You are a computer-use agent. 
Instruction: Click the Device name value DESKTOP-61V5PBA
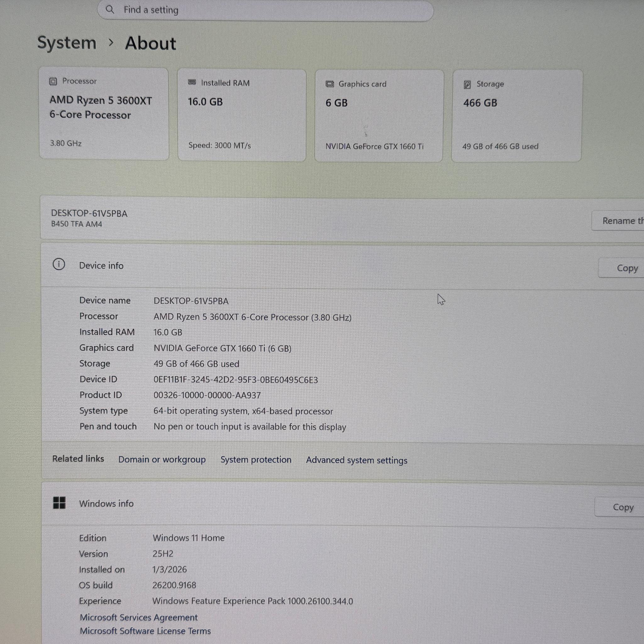coord(191,301)
